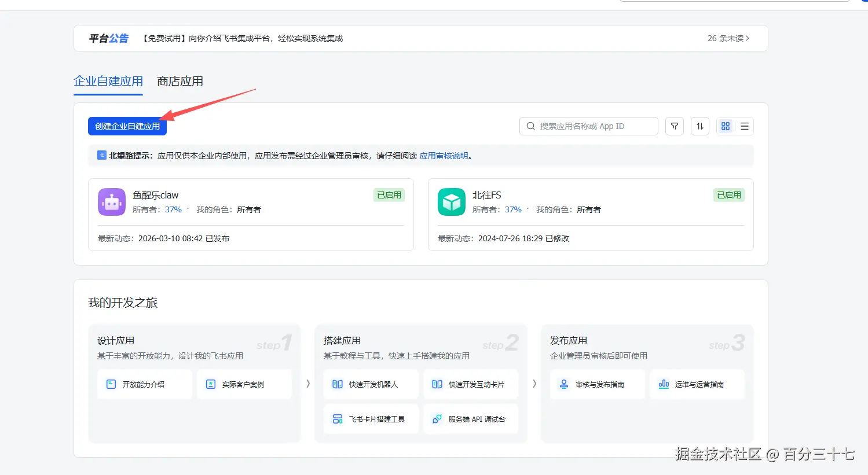The height and width of the screenshot is (475, 868).
Task: Click 2024-07-26 18:29 已修改 status text
Action: click(x=523, y=238)
